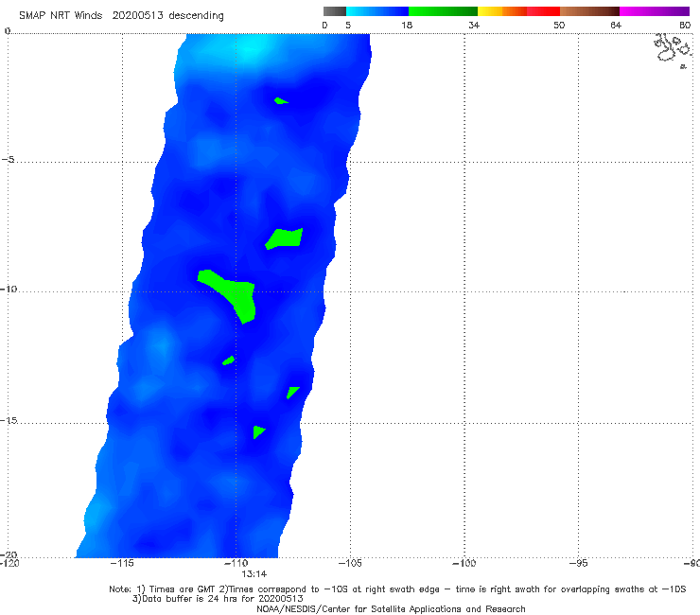
Task: Click the date "20200513" in the title
Action: pyautogui.click(x=137, y=15)
